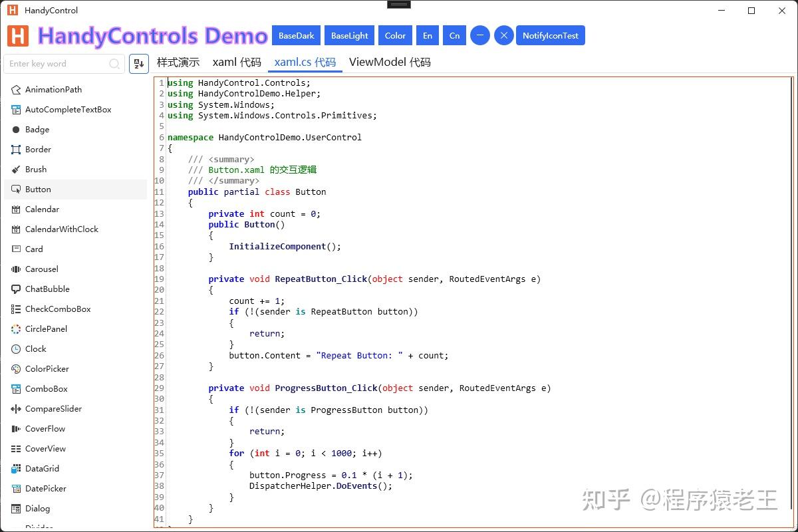Enable the BaseLight theme
798x532 pixels.
tap(349, 35)
